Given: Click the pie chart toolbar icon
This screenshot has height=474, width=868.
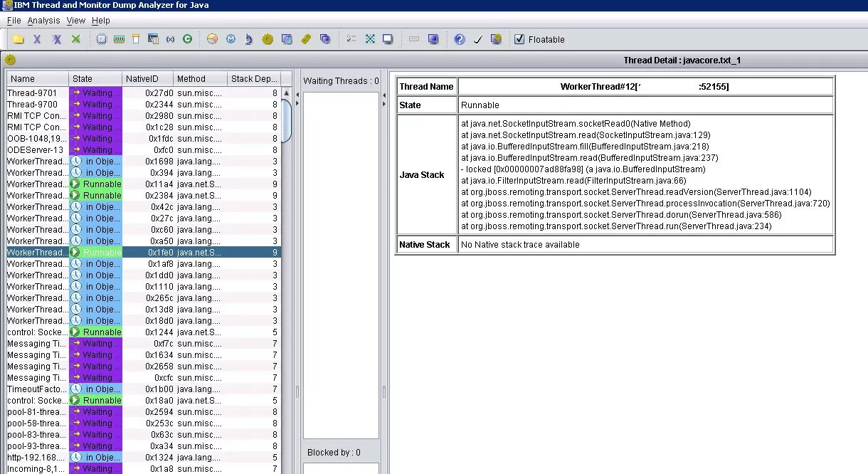Looking at the screenshot, I should pos(212,39).
